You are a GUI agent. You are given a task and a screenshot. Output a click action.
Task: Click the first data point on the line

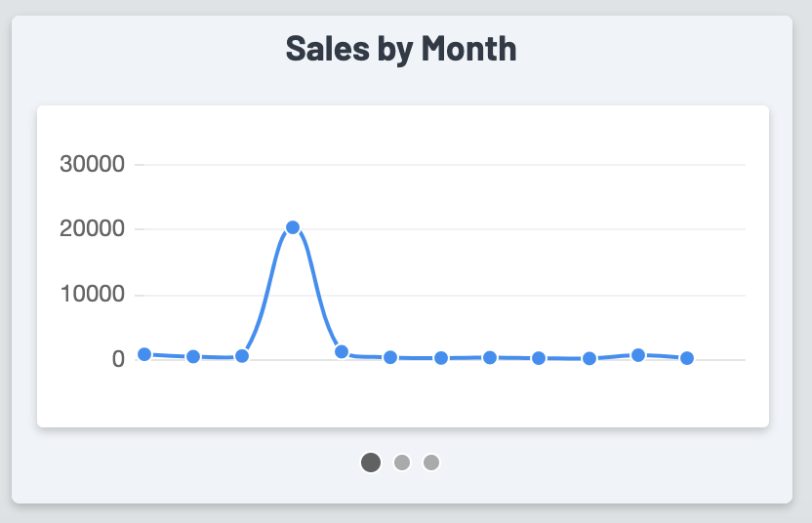144,354
